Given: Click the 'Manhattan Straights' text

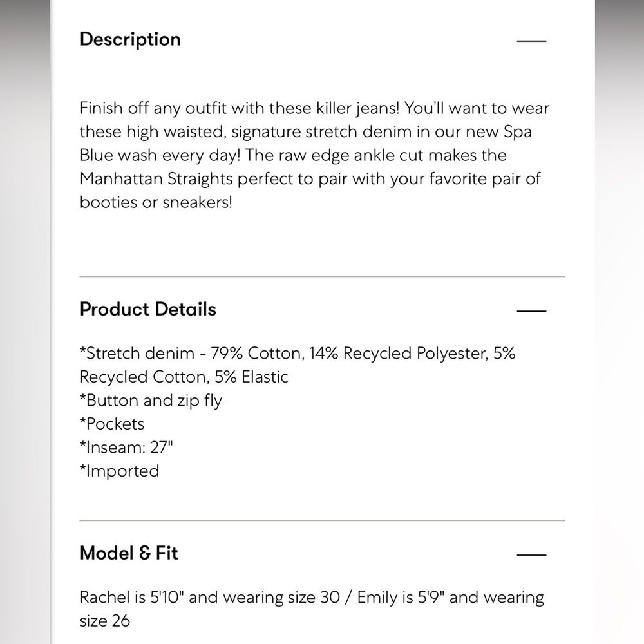Looking at the screenshot, I should click(156, 179).
